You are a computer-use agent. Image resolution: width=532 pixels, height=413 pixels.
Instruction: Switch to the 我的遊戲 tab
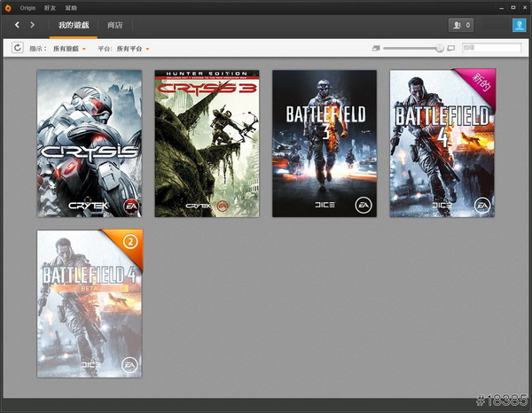pos(73,26)
